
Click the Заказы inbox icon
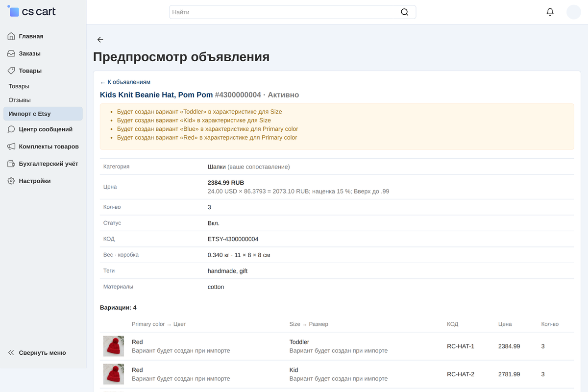(11, 53)
